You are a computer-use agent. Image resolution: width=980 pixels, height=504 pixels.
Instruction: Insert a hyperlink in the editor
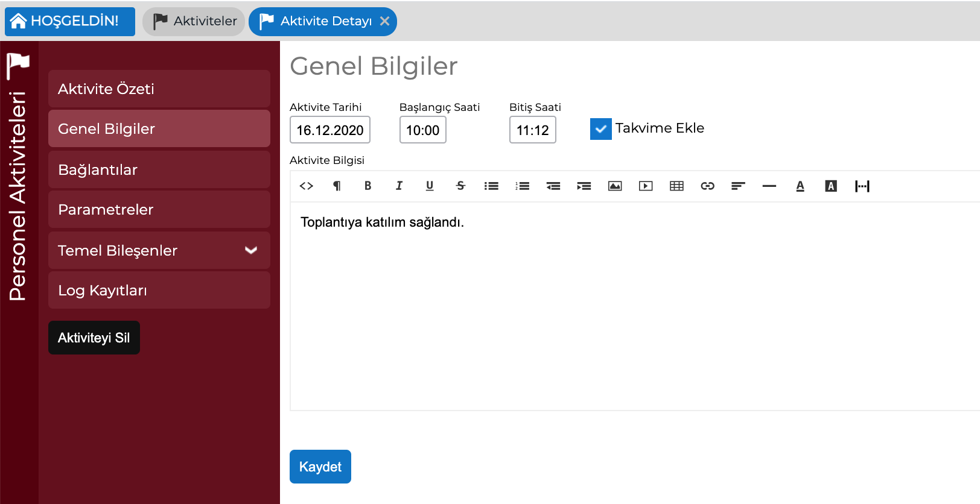[708, 186]
